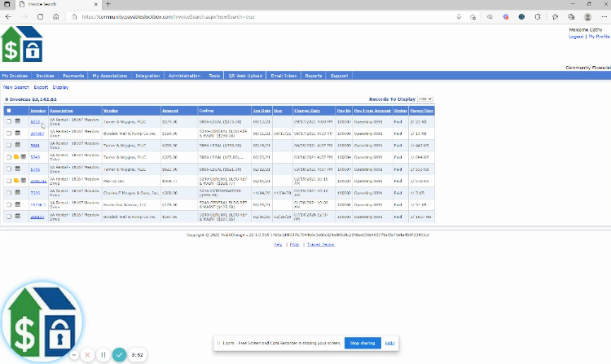The image size is (611, 364).
Task: Click the Stop sharing button
Action: tap(363, 343)
